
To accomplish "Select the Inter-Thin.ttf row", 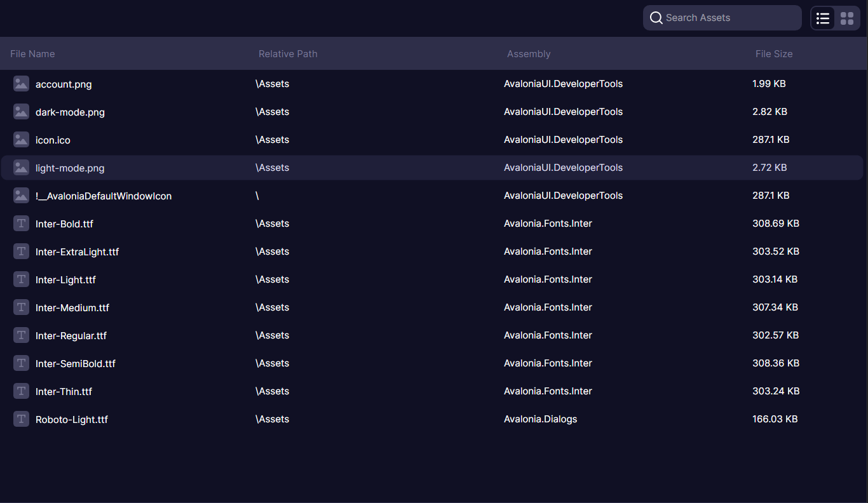I will coord(254,391).
